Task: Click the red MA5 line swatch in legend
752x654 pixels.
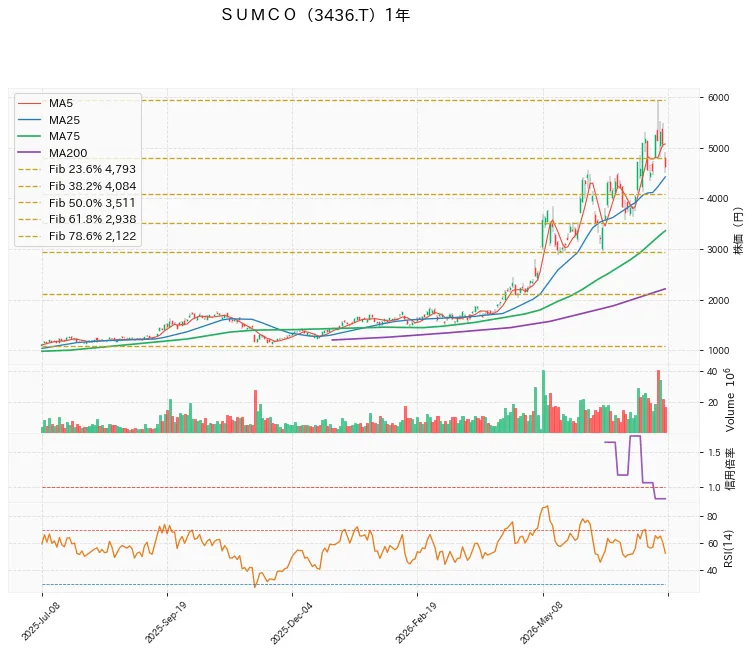Action: 29,103
